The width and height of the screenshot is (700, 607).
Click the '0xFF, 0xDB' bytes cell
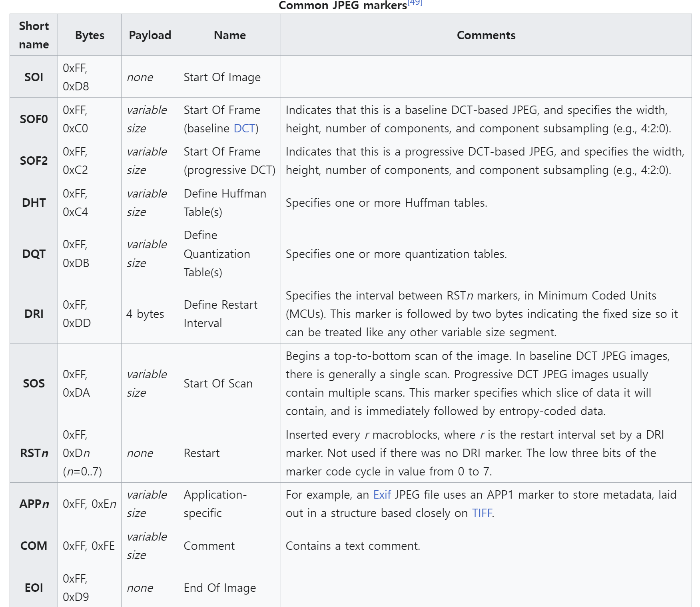tap(90, 254)
